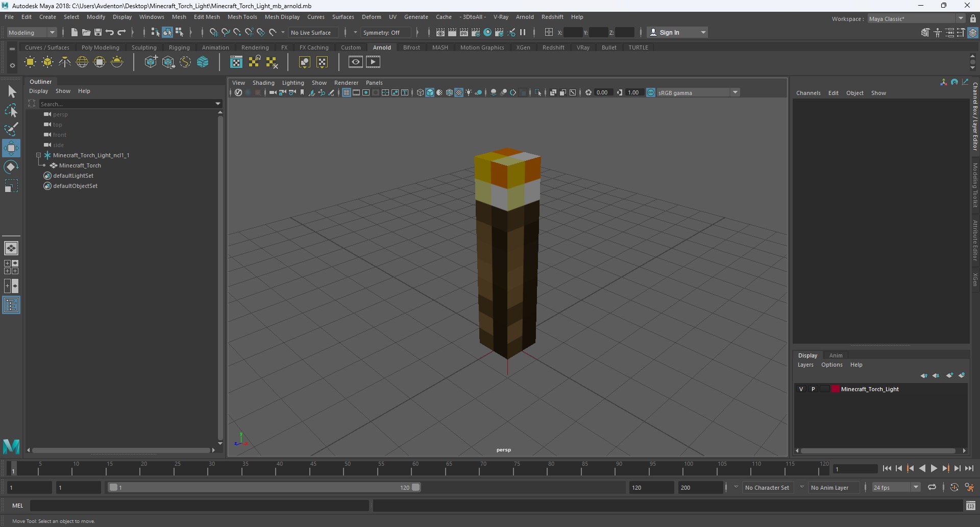This screenshot has width=980, height=527.
Task: Switch to the Rendering shelf tab
Action: [x=255, y=47]
